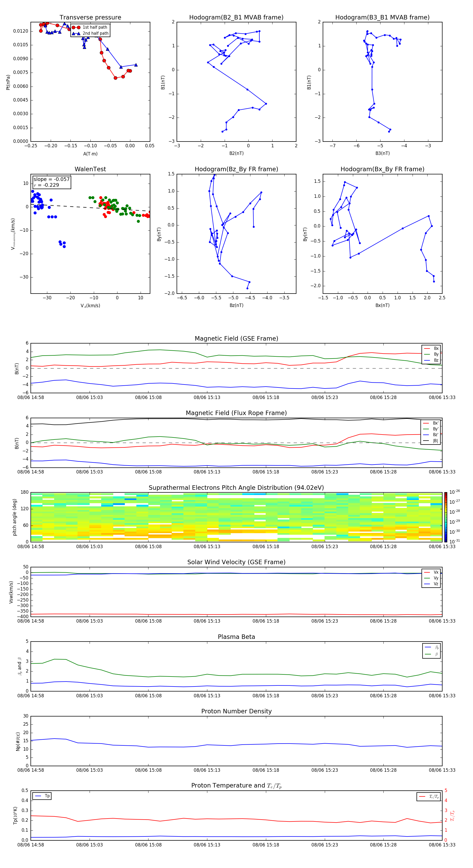
Task: Click the 'Pt(nPa)' y-axis label
Action: pyautogui.click(x=8, y=82)
